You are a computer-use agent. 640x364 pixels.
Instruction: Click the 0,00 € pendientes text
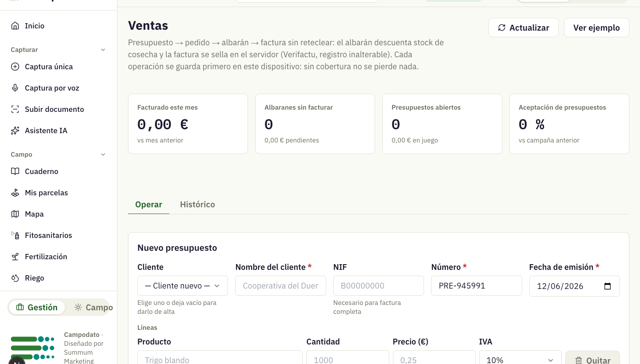click(292, 140)
